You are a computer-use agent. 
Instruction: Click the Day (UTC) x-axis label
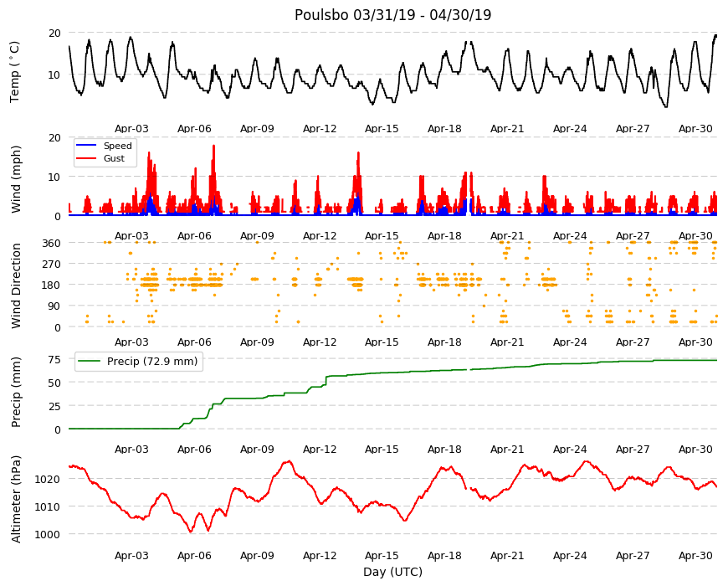[392, 572]
